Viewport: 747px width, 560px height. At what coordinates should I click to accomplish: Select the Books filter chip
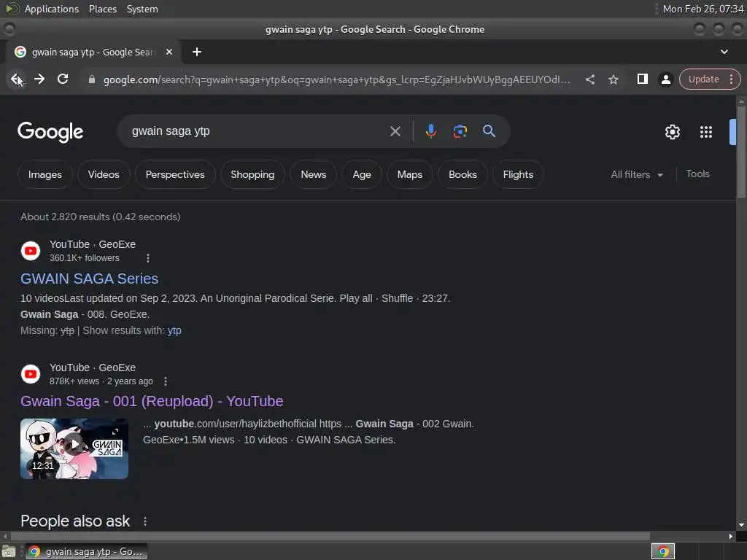462,174
